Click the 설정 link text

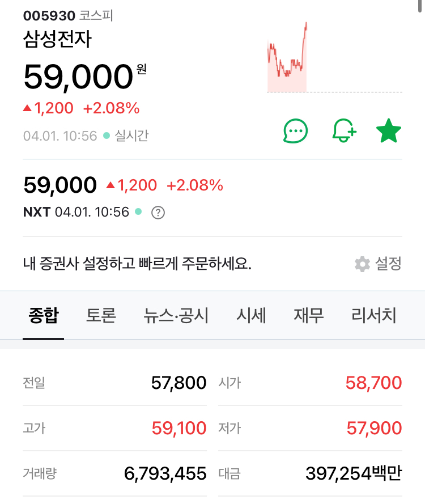[x=388, y=264]
